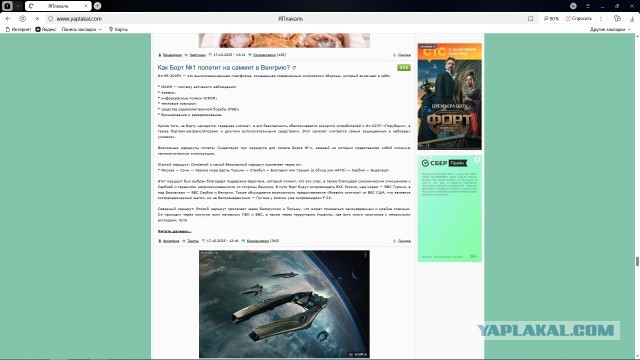Open the СТС 'Форт' show advertisement banner
Screen dimensions: 640x360
click(x=449, y=96)
